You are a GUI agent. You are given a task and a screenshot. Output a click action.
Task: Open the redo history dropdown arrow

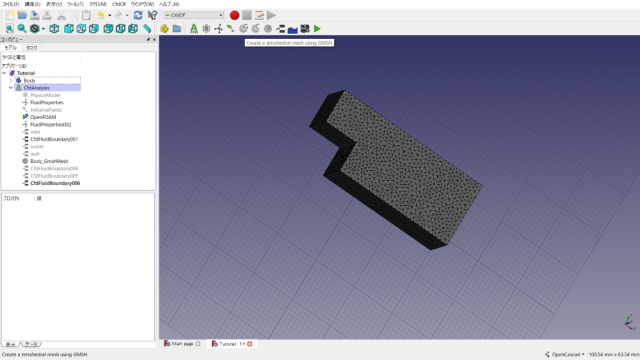click(x=127, y=16)
